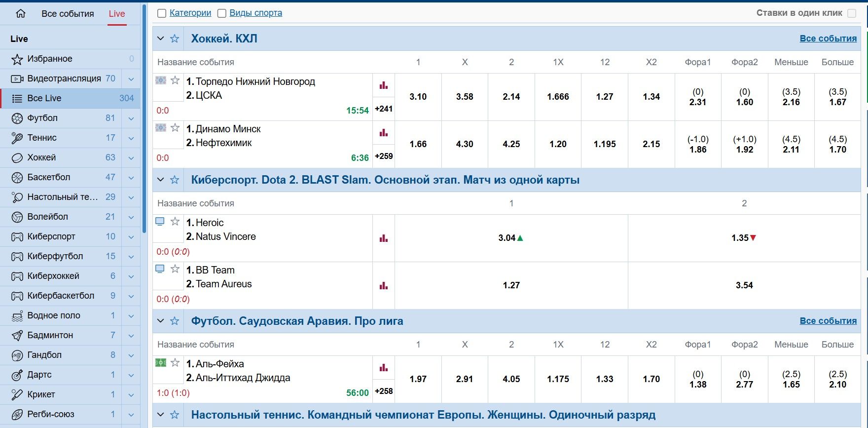Open Все события link for КХЛ

click(x=828, y=39)
